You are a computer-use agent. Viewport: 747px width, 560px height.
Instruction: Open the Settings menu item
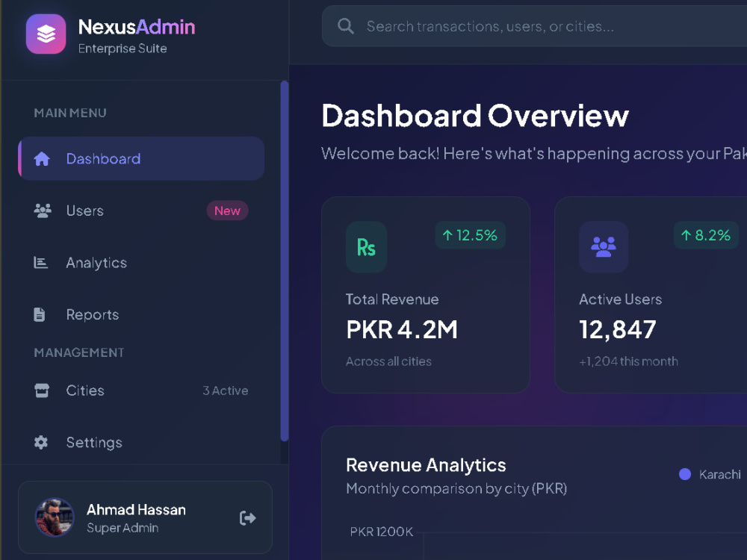[x=141, y=442]
